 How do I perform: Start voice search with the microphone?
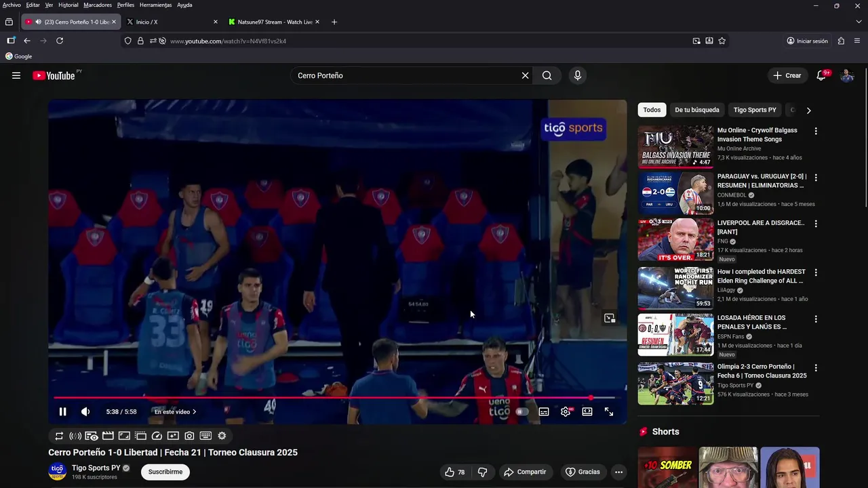(578, 76)
